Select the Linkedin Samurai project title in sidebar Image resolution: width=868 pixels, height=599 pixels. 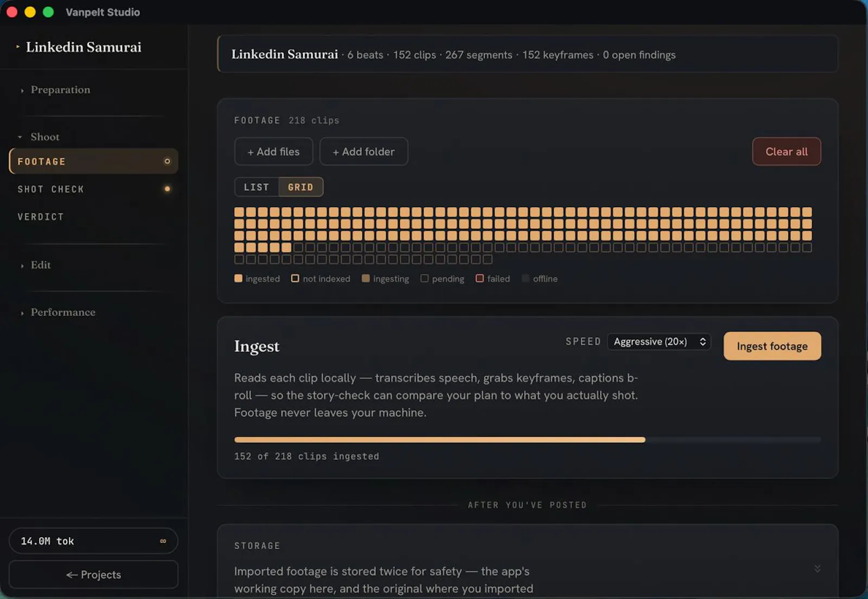(84, 47)
